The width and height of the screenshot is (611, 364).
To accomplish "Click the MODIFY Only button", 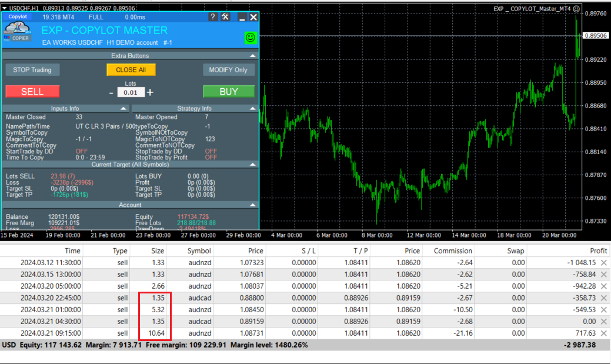I will pyautogui.click(x=228, y=70).
